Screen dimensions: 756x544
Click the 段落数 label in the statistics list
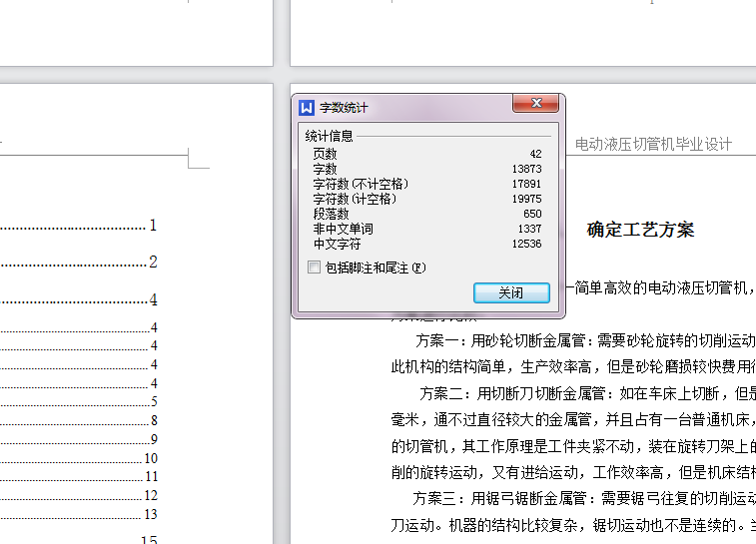coord(331,214)
